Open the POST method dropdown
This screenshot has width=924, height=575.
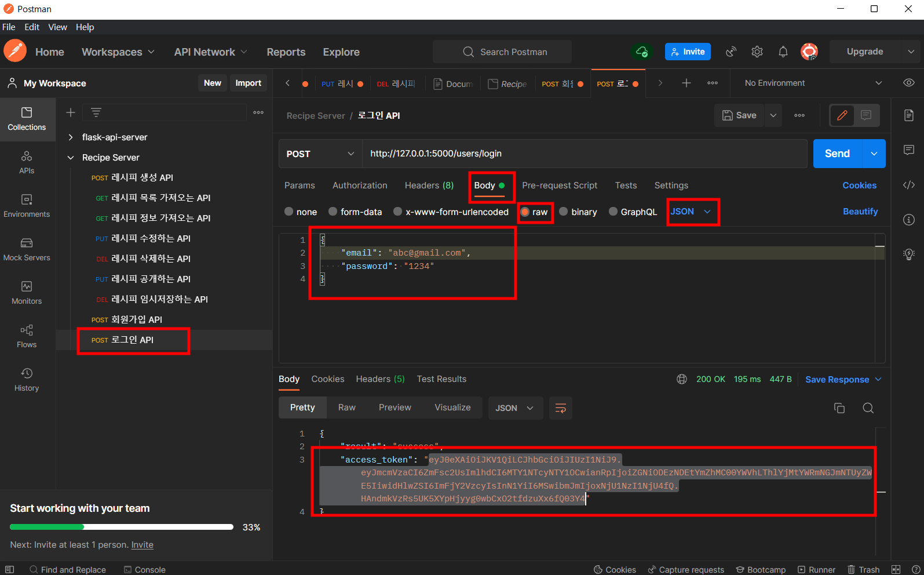pyautogui.click(x=320, y=154)
